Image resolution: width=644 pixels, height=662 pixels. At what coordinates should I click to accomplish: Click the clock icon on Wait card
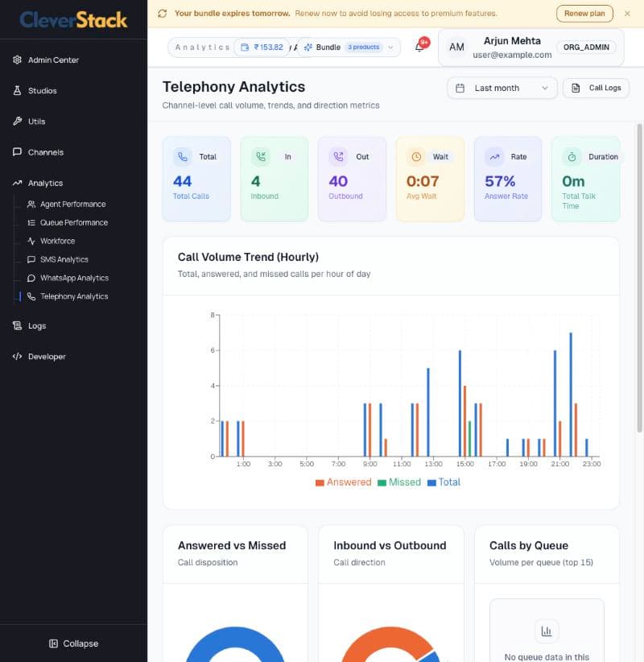click(416, 156)
